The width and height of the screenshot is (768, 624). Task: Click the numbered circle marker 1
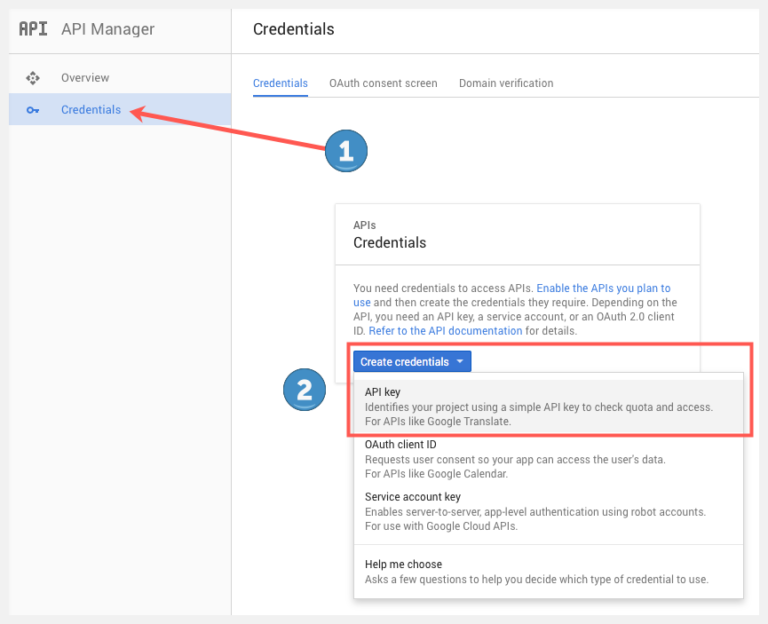pyautogui.click(x=346, y=151)
